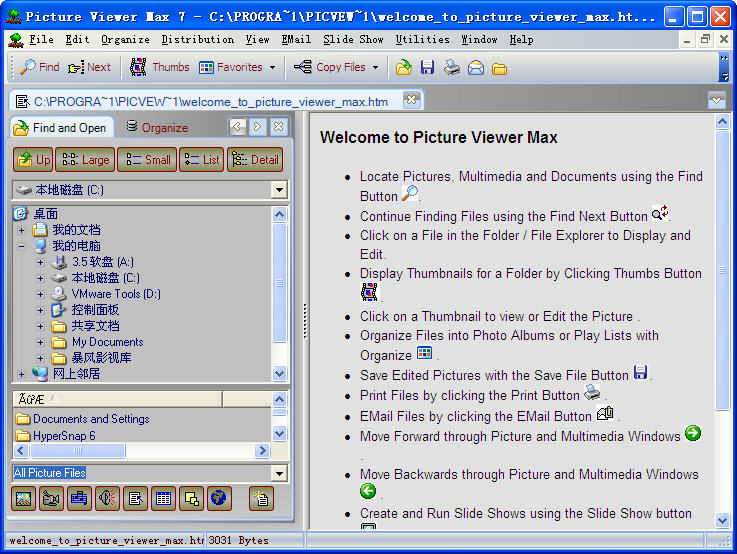Screen dimensions: 737x554
Task: Click the Up folder button
Action: click(x=33, y=160)
